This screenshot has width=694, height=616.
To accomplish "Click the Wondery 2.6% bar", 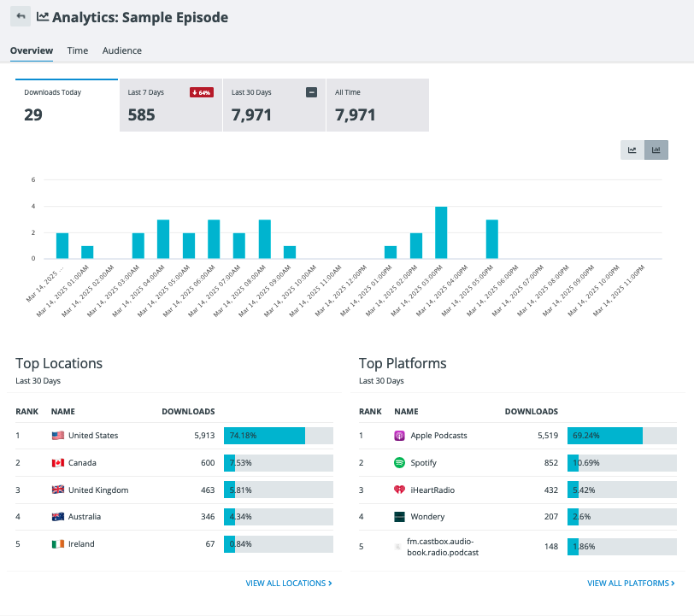I will 622,517.
